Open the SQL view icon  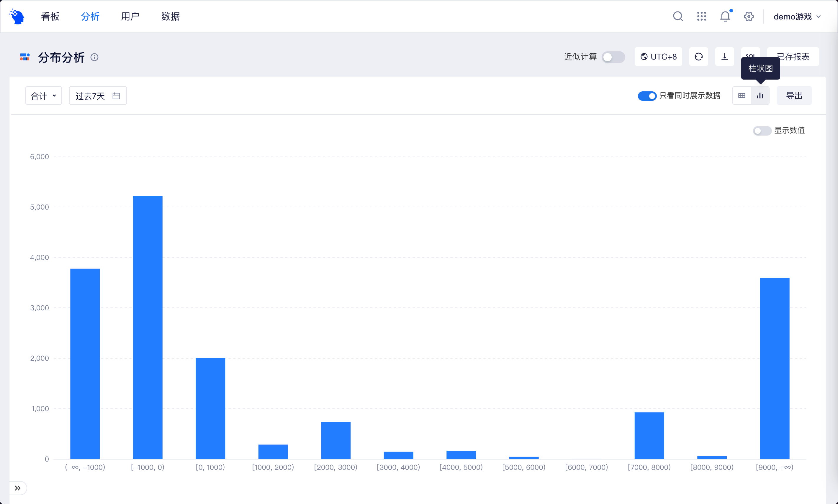click(x=751, y=56)
